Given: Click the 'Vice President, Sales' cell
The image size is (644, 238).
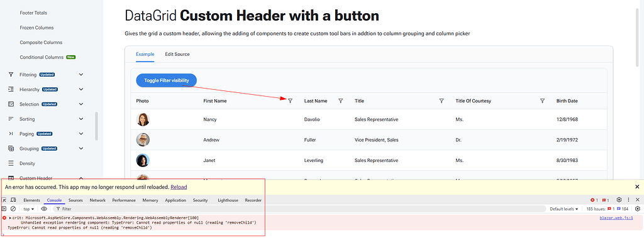Looking at the screenshot, I should coord(377,140).
